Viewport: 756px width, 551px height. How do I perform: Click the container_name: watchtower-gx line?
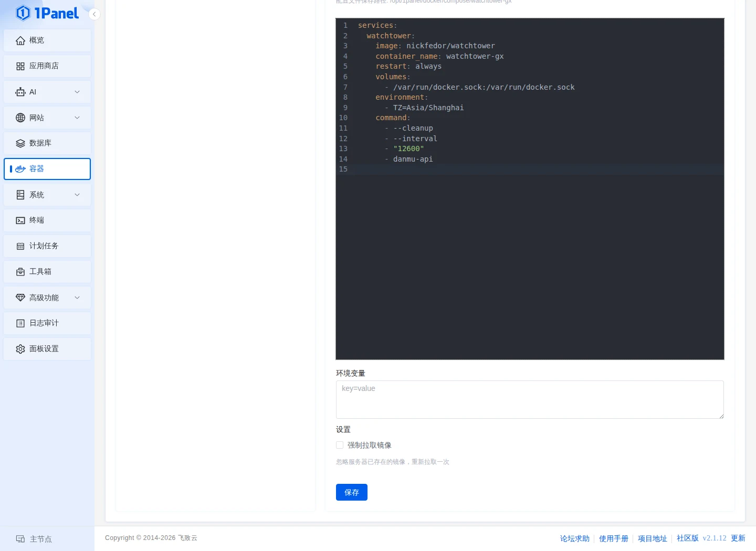(x=439, y=56)
